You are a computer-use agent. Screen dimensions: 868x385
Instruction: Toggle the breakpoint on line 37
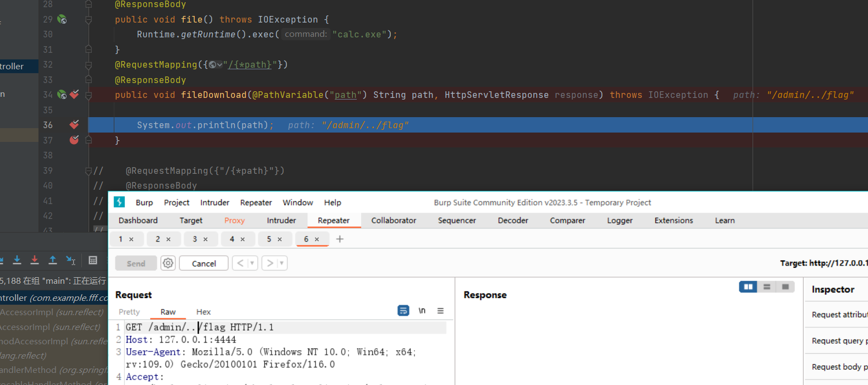pos(74,140)
